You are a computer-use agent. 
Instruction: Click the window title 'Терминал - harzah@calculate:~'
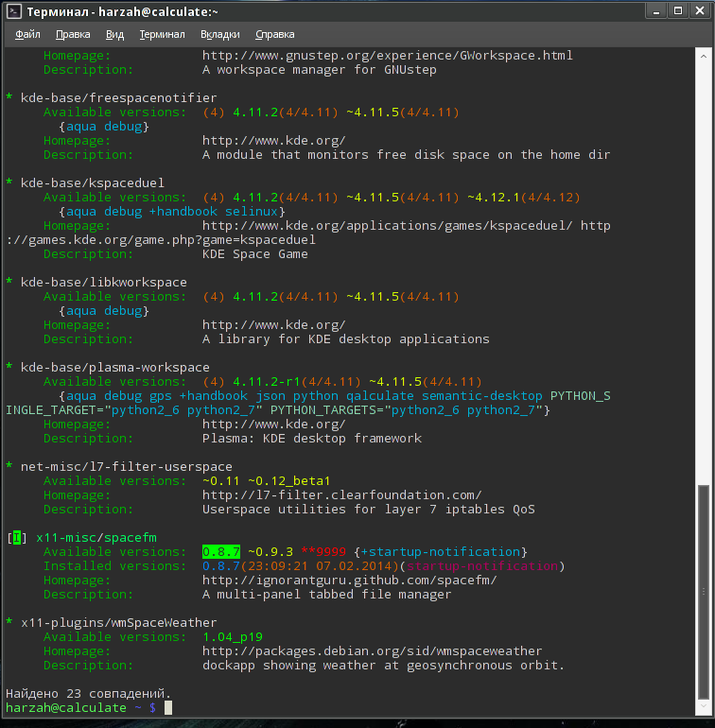click(122, 11)
